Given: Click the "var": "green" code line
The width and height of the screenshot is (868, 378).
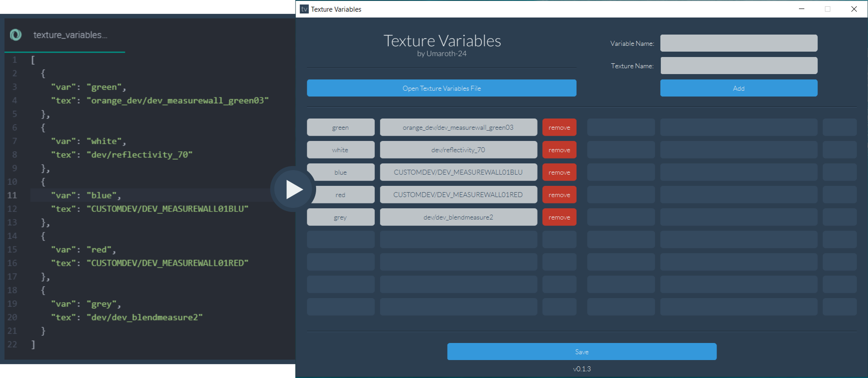Looking at the screenshot, I should pos(88,87).
